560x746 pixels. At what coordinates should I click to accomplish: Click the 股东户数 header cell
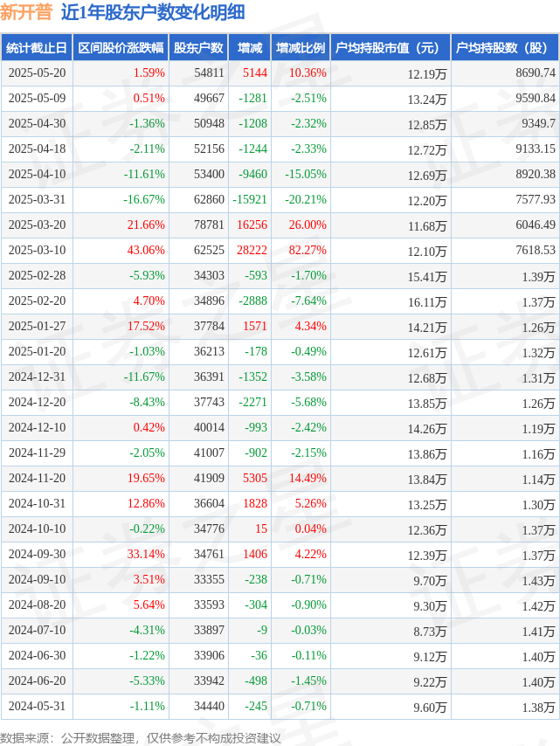click(198, 47)
